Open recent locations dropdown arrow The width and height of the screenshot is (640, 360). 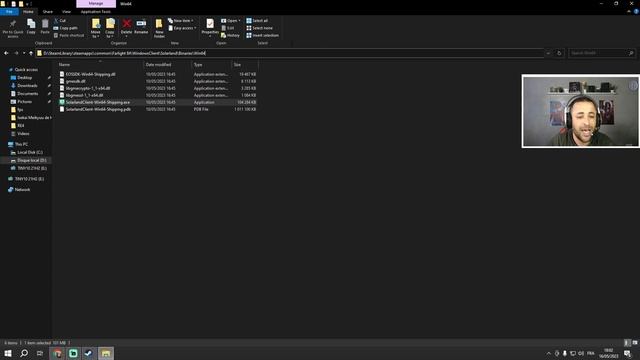24,53
